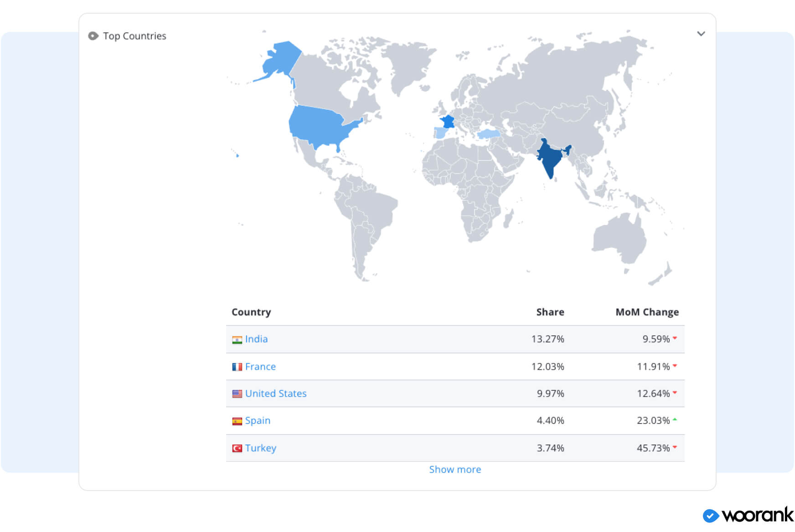Viewport: 795px width, 532px height.
Task: Click the United States flag icon
Action: click(x=237, y=394)
